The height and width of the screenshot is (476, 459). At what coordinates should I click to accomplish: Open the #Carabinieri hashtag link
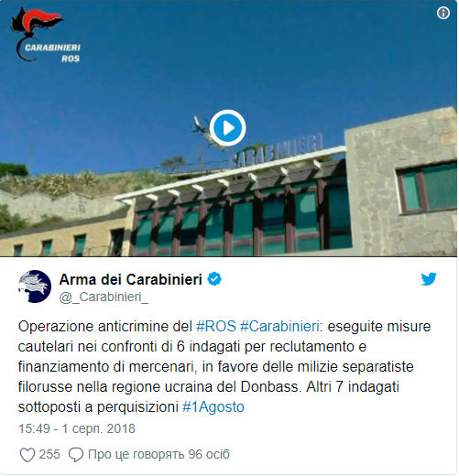279,327
